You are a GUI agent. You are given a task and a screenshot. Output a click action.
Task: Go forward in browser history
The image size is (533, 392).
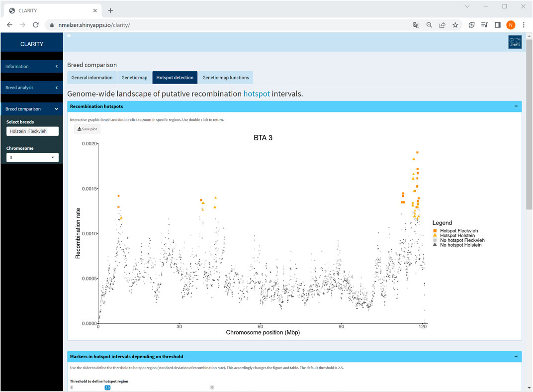22,25
